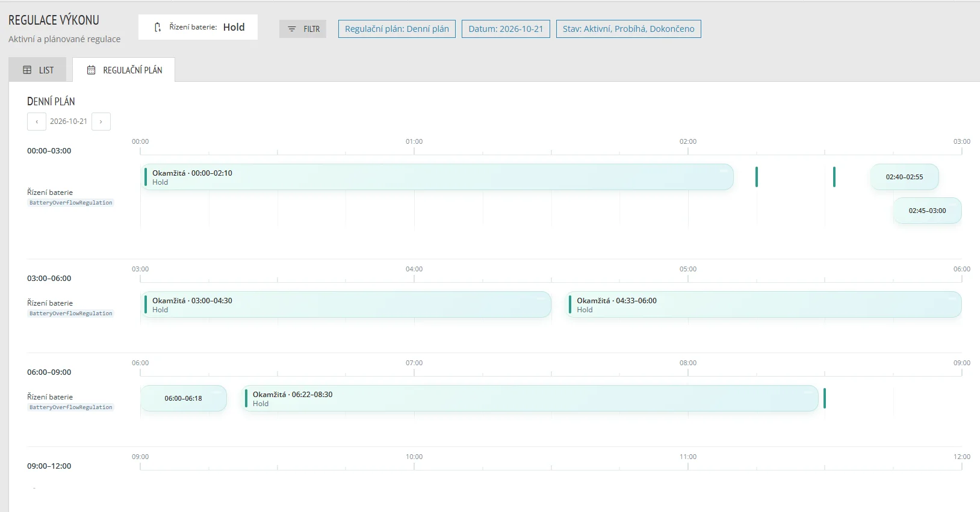Viewport: 980px width, 512px height.
Task: Click the Datum: 2026-10-21 filter chip
Action: (506, 29)
